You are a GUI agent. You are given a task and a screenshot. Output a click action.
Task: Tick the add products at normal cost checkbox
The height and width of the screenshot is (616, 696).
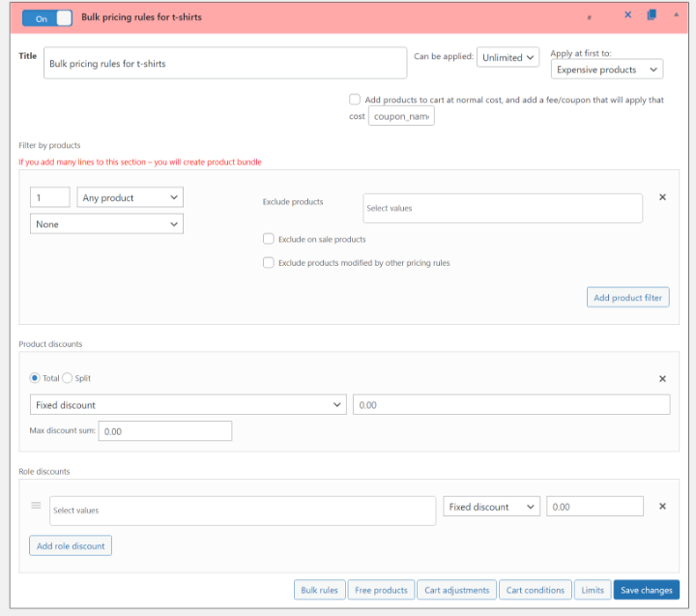tap(356, 100)
